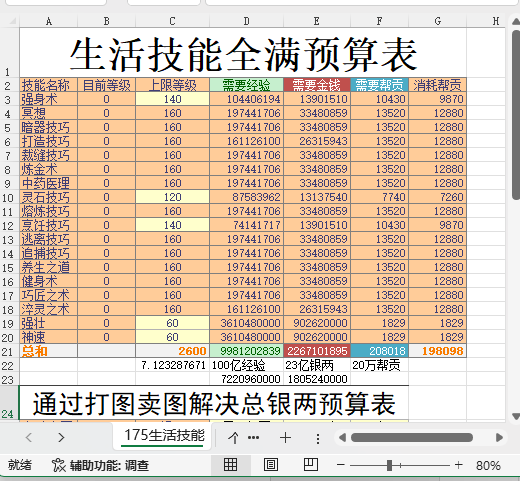520x481 pixels.
Task: Select the 冥想 cell
Action: [x=49, y=113]
